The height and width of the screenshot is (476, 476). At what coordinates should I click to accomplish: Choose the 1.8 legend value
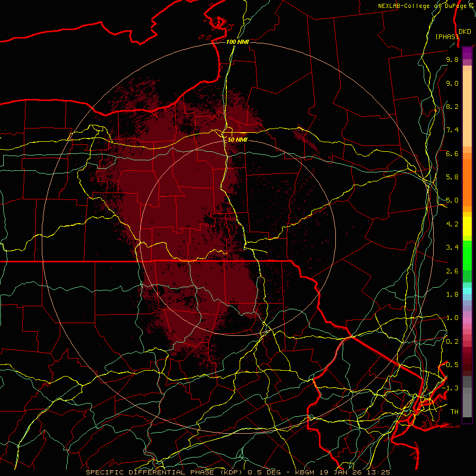(452, 295)
